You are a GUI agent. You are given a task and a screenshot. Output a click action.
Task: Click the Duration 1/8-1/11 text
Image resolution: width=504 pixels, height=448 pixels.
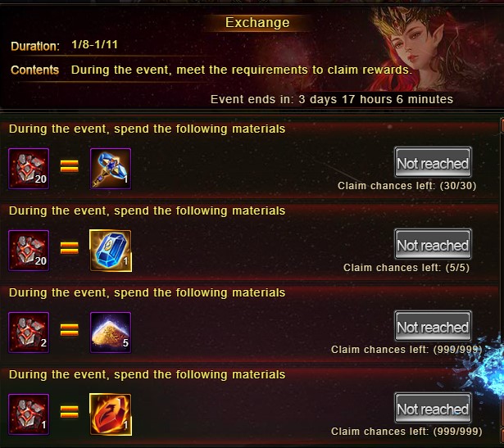[64, 45]
